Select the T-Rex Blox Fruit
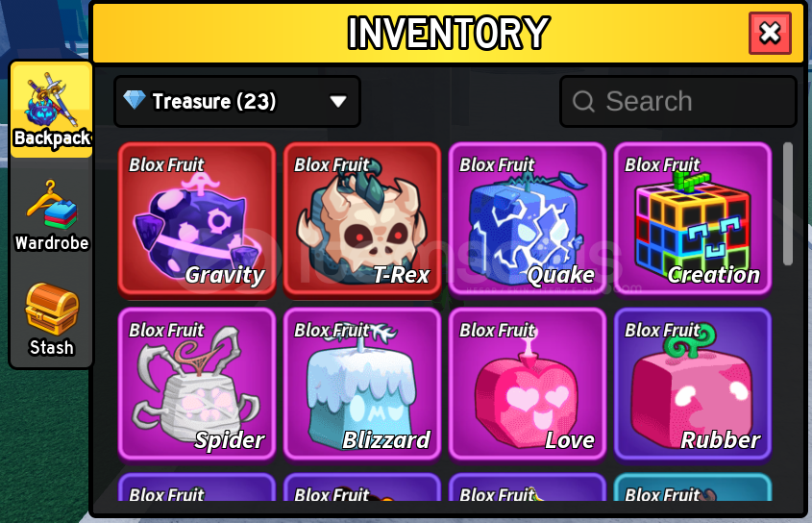812x523 pixels. point(362,220)
